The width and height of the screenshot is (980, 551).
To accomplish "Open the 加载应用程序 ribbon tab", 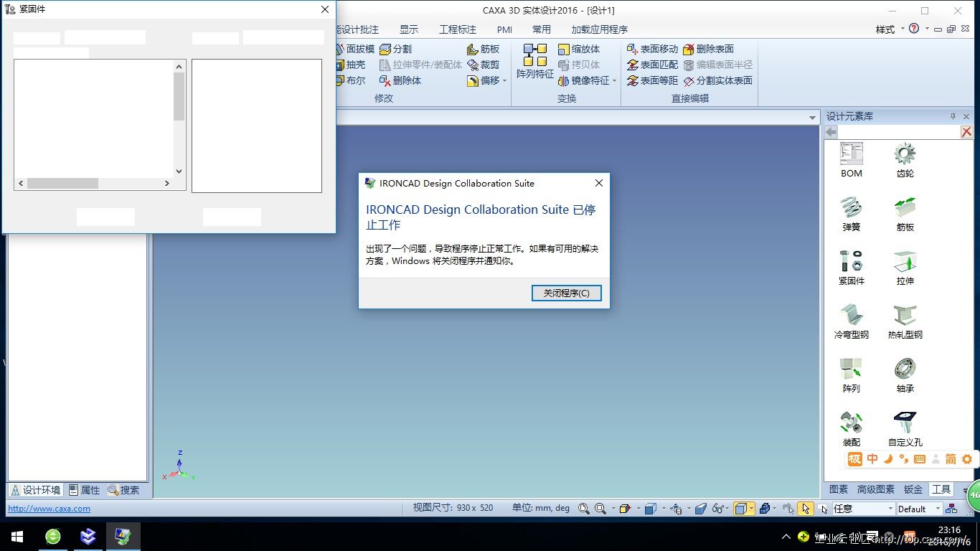I will (599, 29).
